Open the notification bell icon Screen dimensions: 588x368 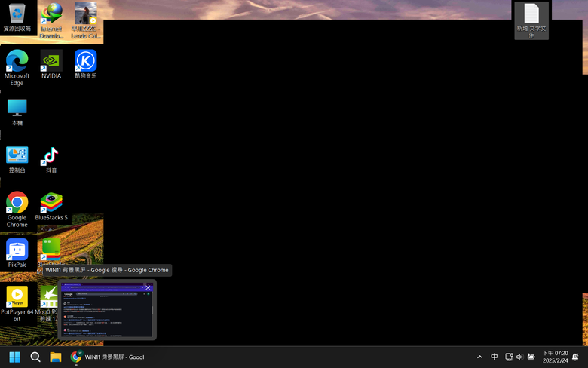(x=576, y=357)
